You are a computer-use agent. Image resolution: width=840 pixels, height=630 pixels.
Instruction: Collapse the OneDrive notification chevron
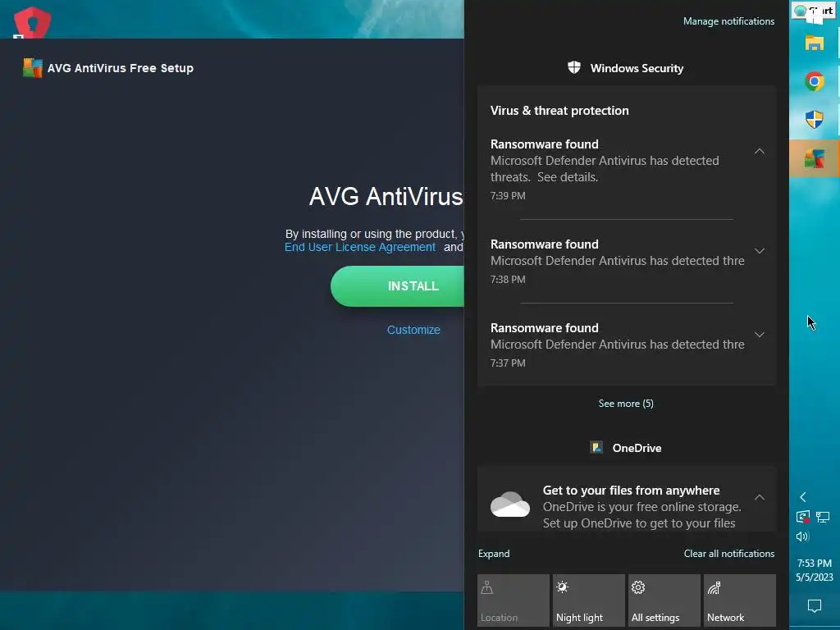(x=760, y=497)
